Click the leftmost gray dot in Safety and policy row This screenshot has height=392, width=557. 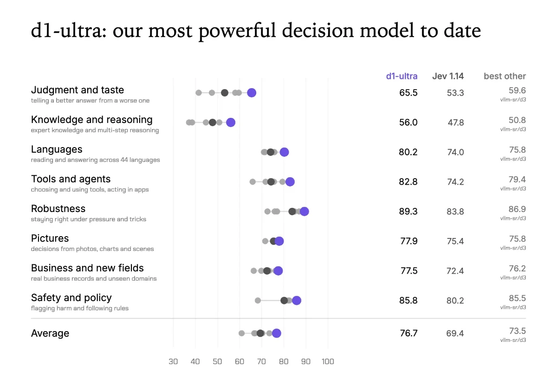click(258, 301)
